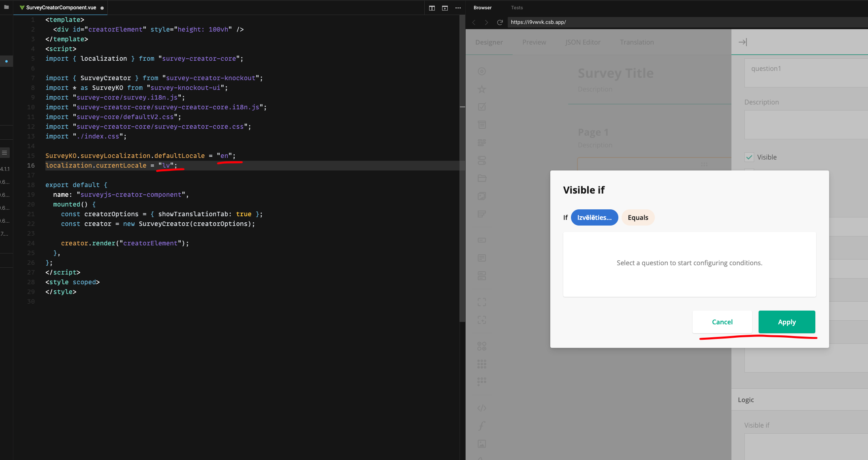Switch to the JSON Editor tab

tap(583, 42)
